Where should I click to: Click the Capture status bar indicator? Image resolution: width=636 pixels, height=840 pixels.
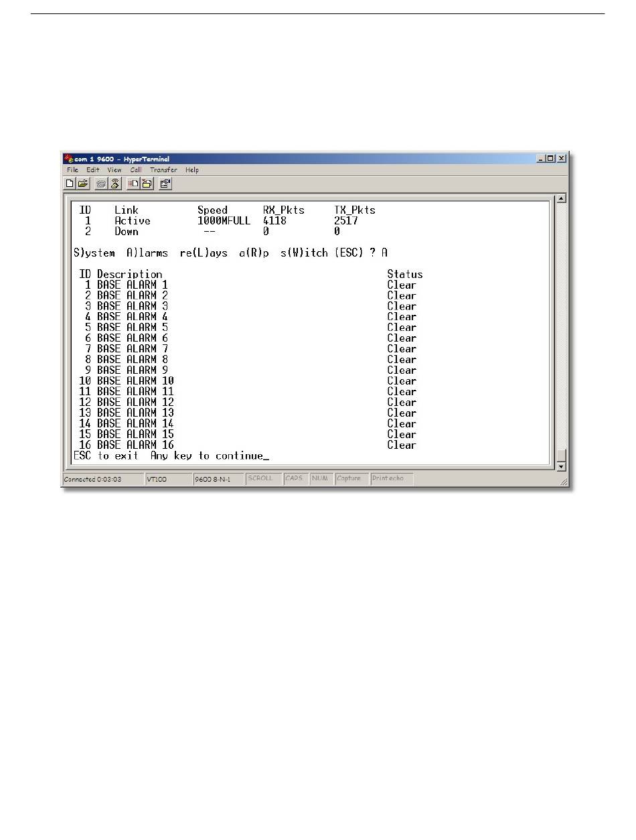349,479
